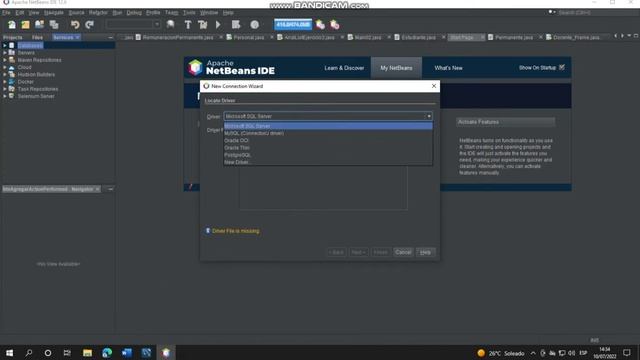Open the What's New tab
Image resolution: width=640 pixels, height=360 pixels.
click(448, 68)
